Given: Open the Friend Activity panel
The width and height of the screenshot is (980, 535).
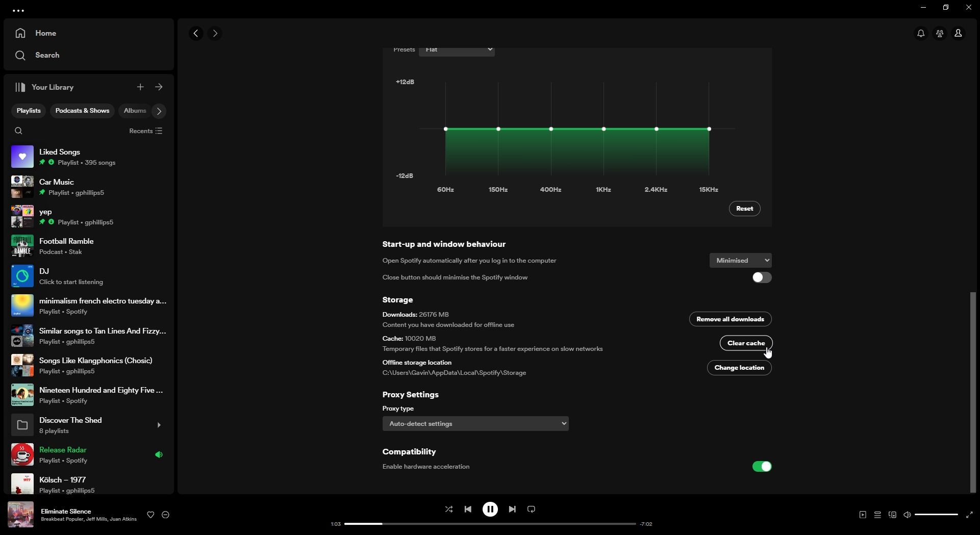Looking at the screenshot, I should coord(939,33).
